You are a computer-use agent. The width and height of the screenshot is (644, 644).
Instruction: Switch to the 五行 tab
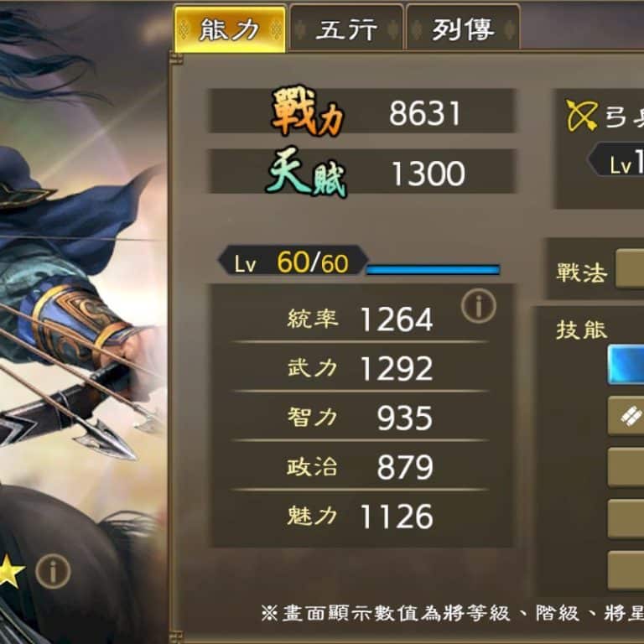[346, 29]
